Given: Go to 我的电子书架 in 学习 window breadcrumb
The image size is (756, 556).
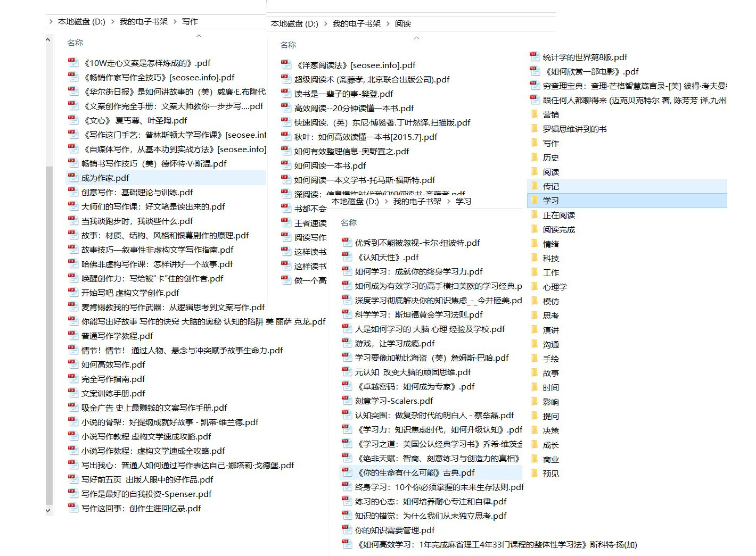Looking at the screenshot, I should pos(417,202).
